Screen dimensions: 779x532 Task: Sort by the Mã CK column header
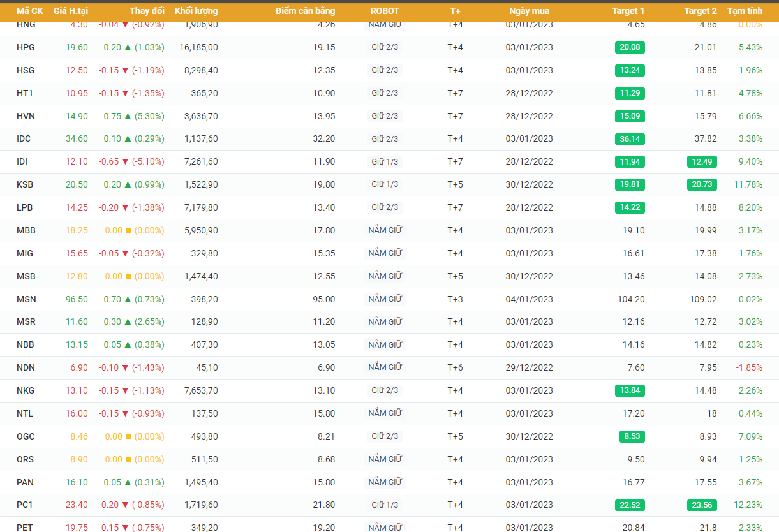[29, 11]
